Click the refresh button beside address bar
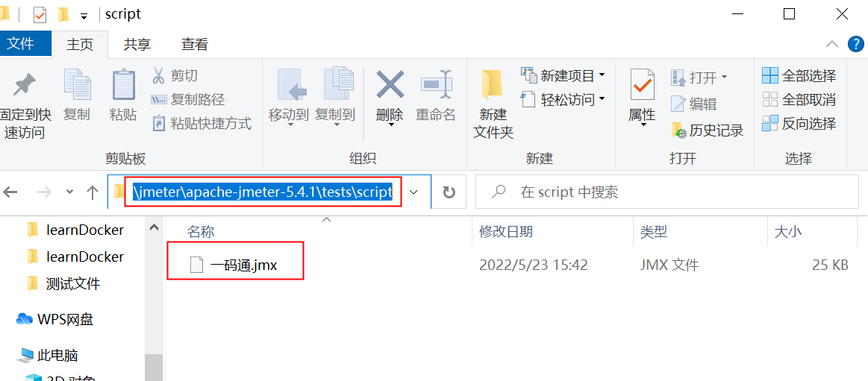 [449, 192]
